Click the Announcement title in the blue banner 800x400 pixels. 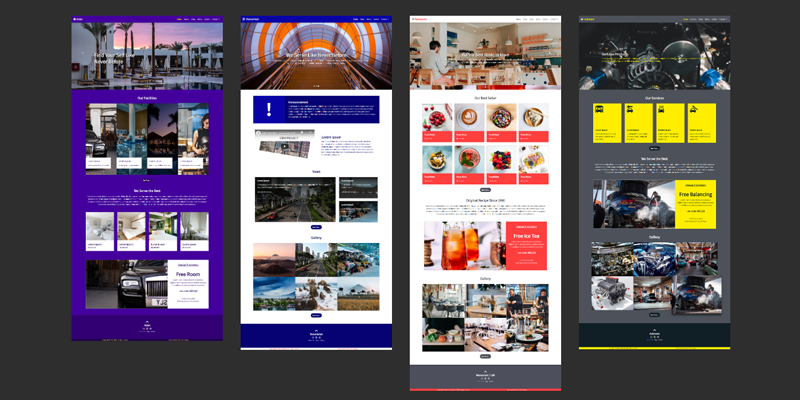[298, 102]
